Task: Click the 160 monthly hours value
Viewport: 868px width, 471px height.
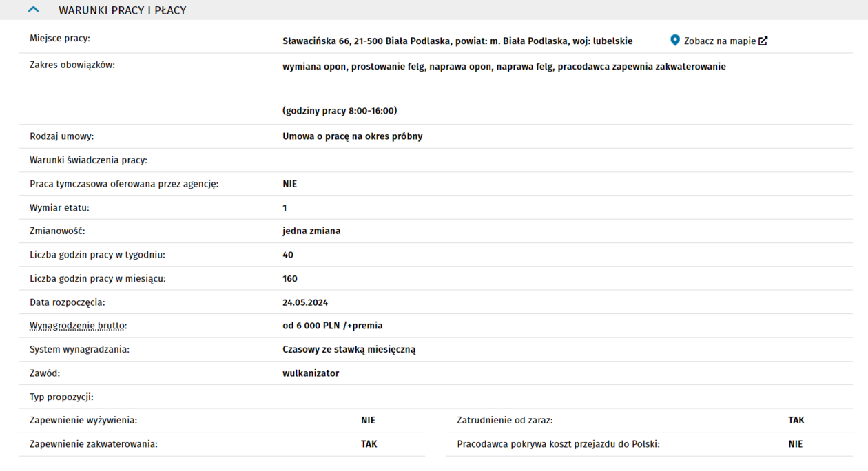Action: pyautogui.click(x=290, y=279)
